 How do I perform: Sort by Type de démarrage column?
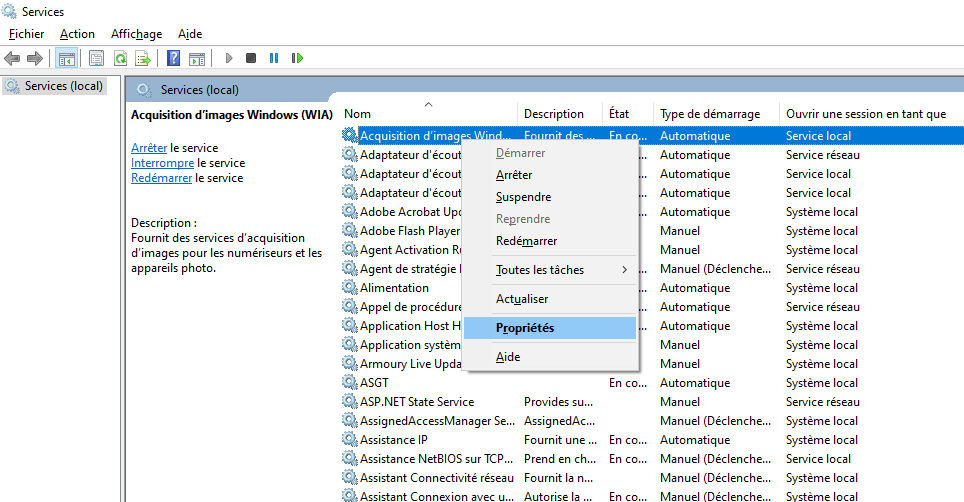(x=710, y=114)
